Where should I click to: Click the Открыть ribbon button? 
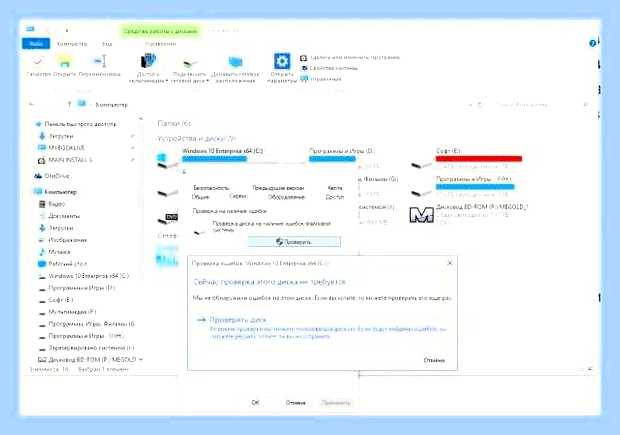[64, 65]
